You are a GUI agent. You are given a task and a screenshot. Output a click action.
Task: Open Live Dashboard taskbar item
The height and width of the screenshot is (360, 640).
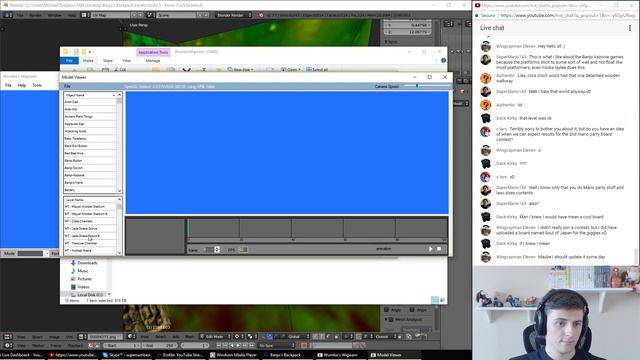21,355
